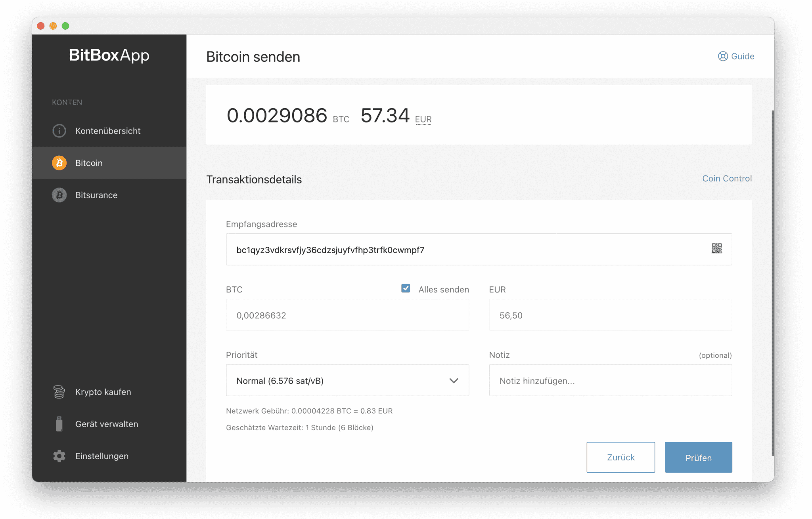Viewport: 812px width, 519px height.
Task: Go to Krypto kaufen
Action: (x=109, y=392)
